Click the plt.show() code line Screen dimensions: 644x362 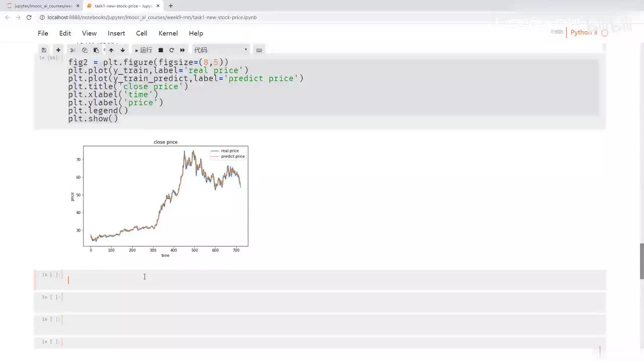[x=93, y=119]
